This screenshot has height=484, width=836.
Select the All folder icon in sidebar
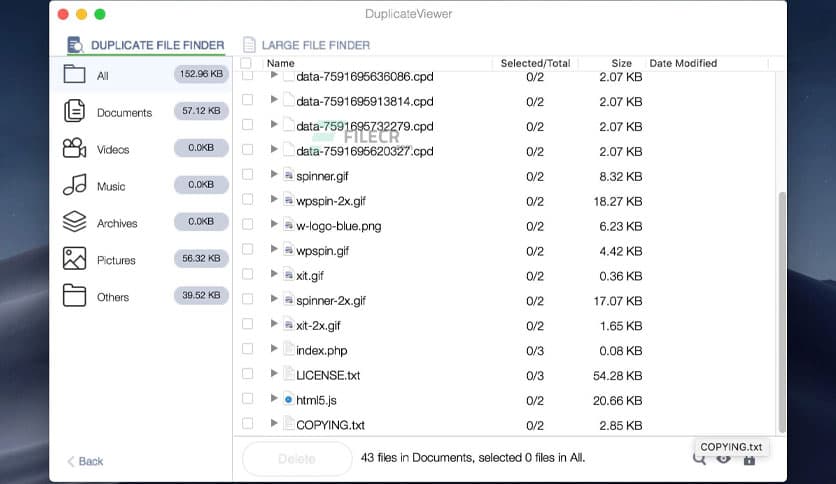(x=74, y=74)
